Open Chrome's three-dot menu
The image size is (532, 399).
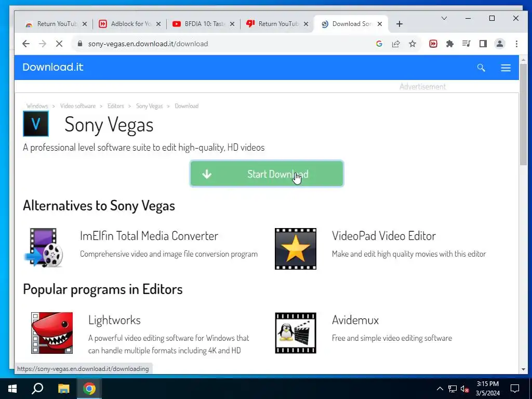pos(516,44)
